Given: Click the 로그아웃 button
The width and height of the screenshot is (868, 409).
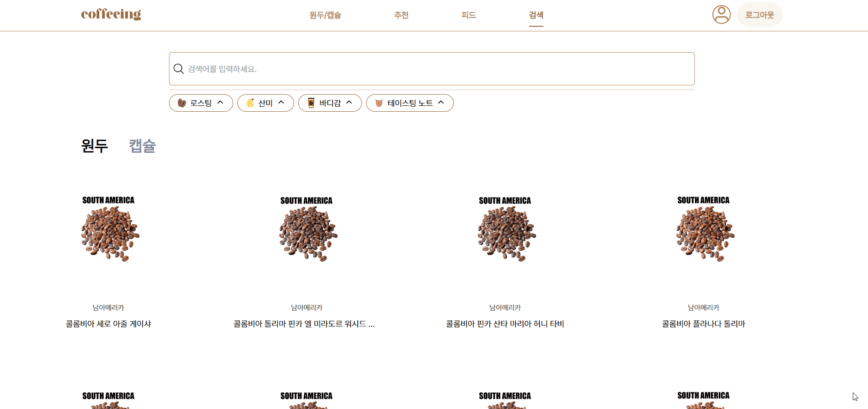Looking at the screenshot, I should [759, 15].
